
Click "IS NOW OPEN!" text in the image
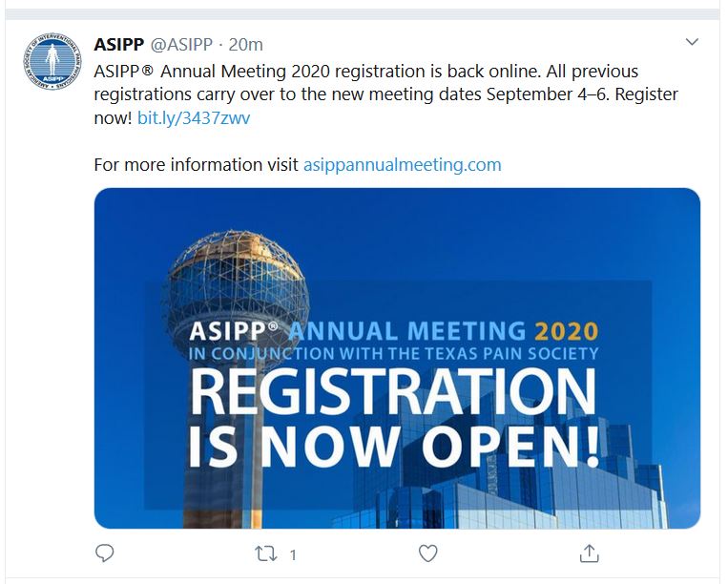point(393,447)
